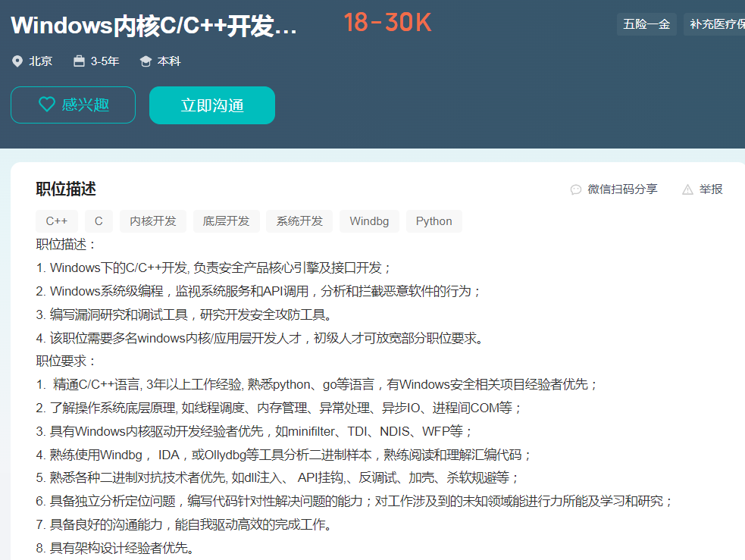Click the requirement 熟练使用Windbg, IDA, 或Ollydbg
The width and height of the screenshot is (745, 560).
(x=283, y=455)
